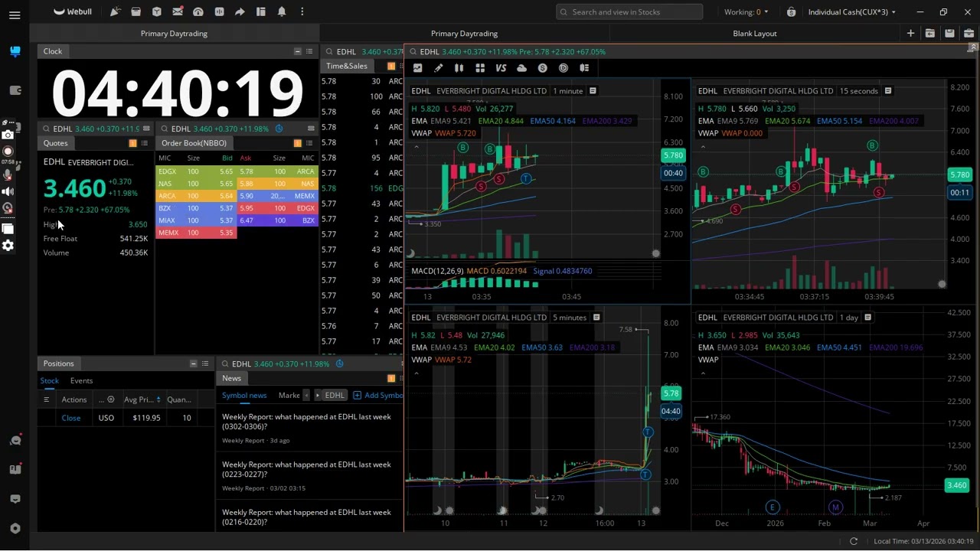Open the speedometer gauge icon in top toolbar
980x551 pixels.
(198, 11)
